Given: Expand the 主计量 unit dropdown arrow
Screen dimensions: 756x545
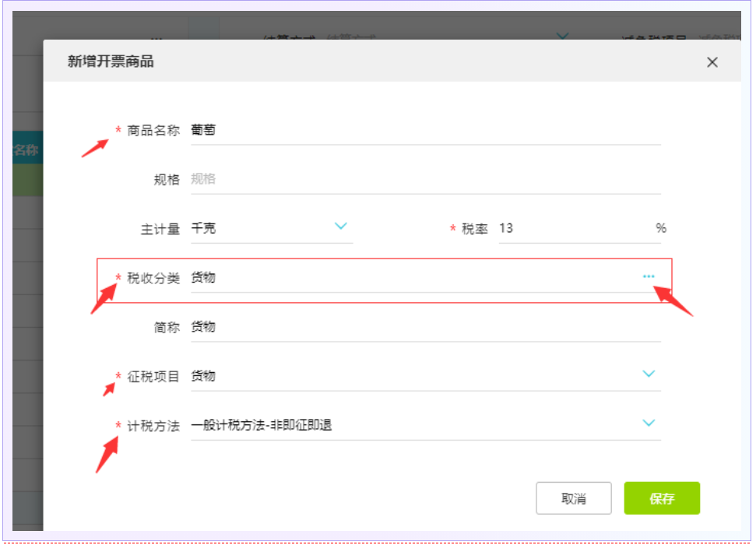Looking at the screenshot, I should (340, 227).
